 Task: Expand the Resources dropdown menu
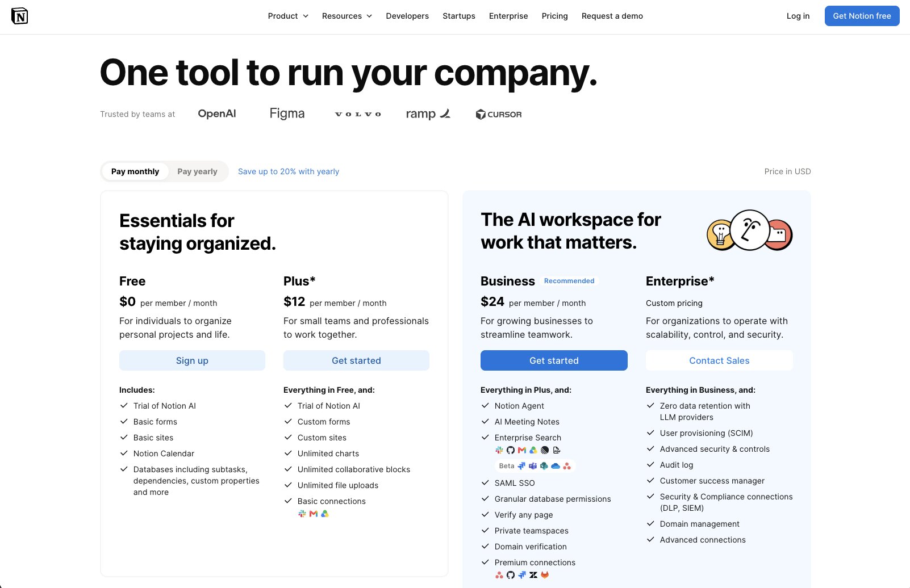point(347,16)
